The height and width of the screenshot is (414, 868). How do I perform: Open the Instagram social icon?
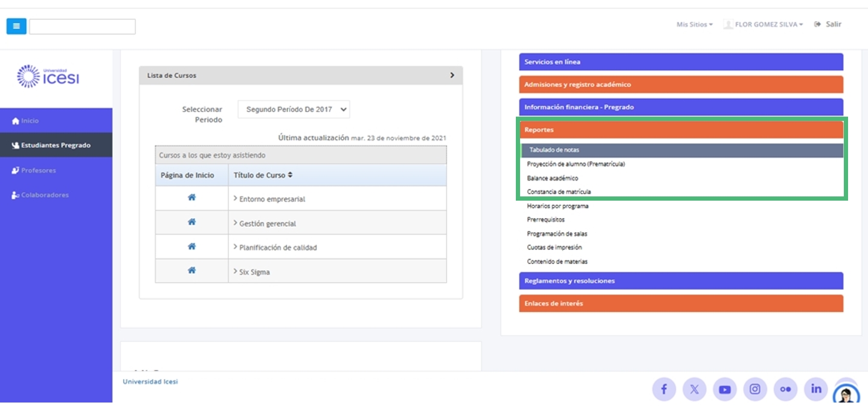coord(755,389)
